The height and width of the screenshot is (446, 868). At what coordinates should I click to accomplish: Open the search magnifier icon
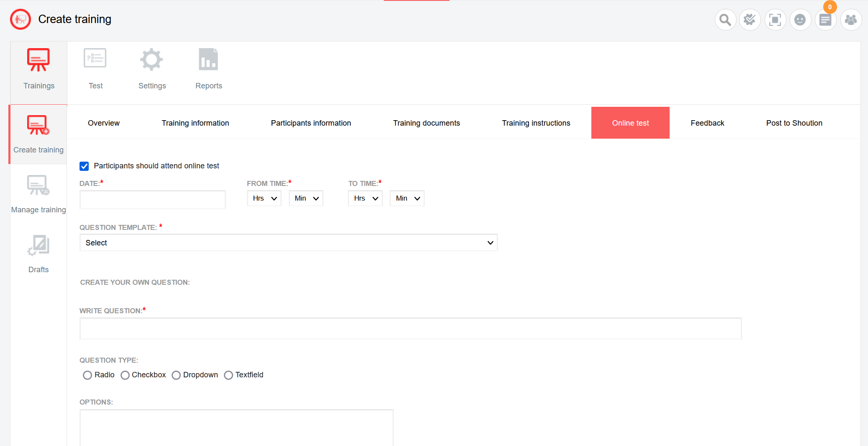725,20
